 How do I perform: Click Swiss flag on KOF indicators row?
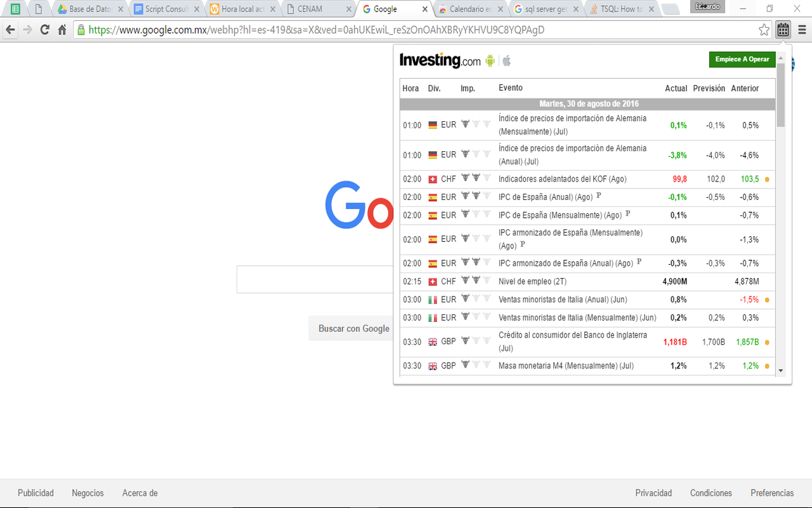pos(433,179)
